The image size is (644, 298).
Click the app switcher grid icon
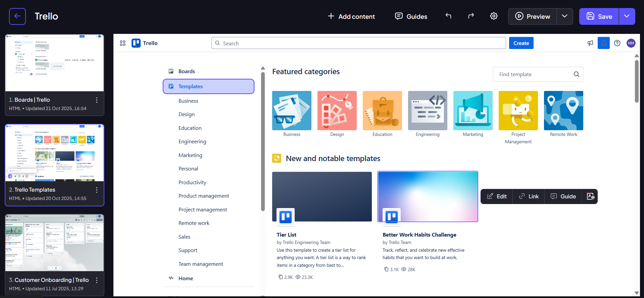point(122,43)
